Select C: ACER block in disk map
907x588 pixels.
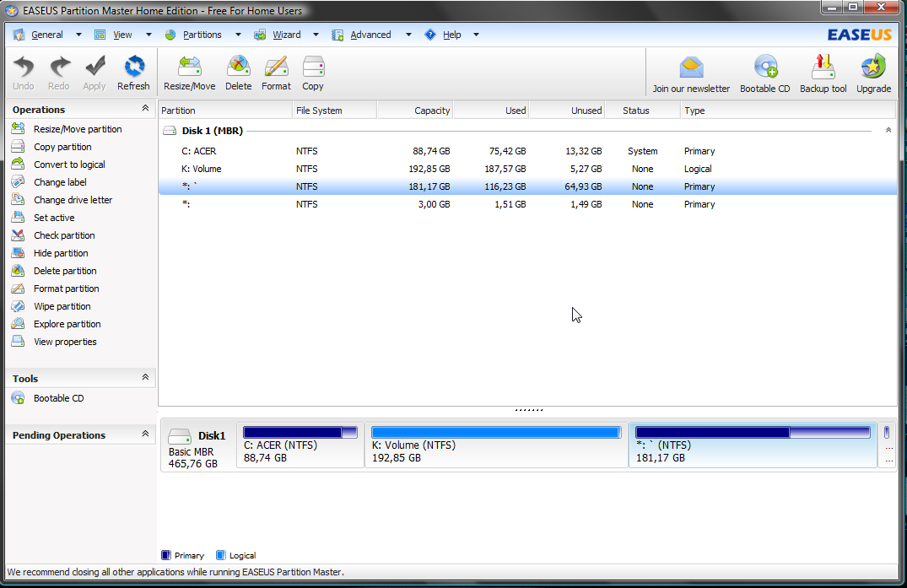[x=300, y=445]
